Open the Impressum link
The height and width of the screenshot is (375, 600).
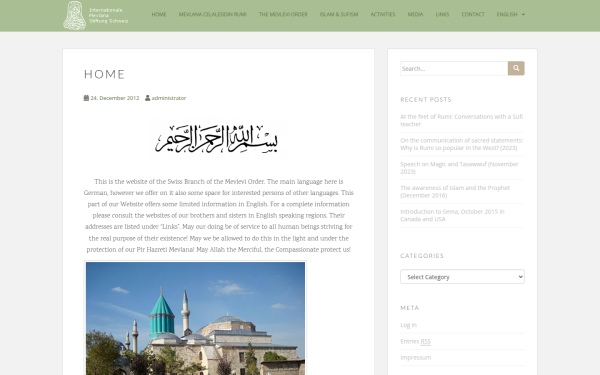point(416,357)
